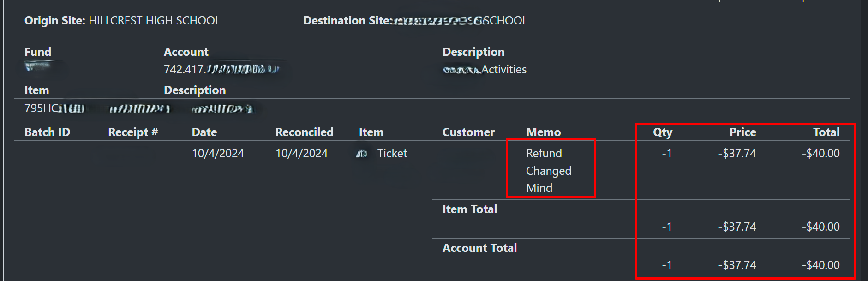Select the Refund Changed Mind memo

tap(549, 171)
